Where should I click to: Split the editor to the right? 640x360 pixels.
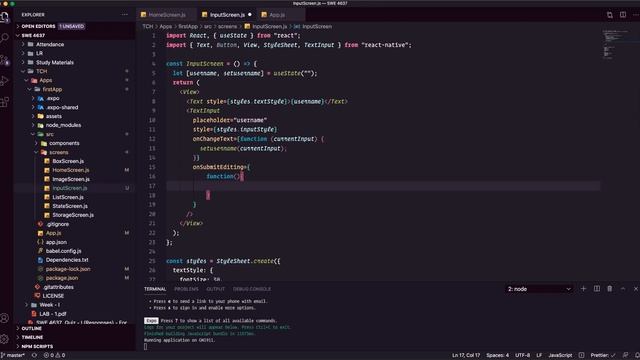click(623, 15)
